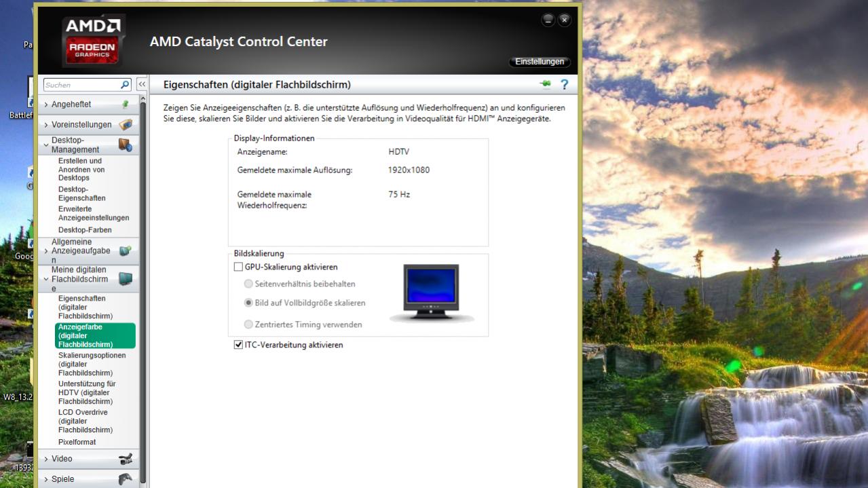Click the Voreinstellungen icon
This screenshot has width=868, height=488.
click(x=126, y=125)
